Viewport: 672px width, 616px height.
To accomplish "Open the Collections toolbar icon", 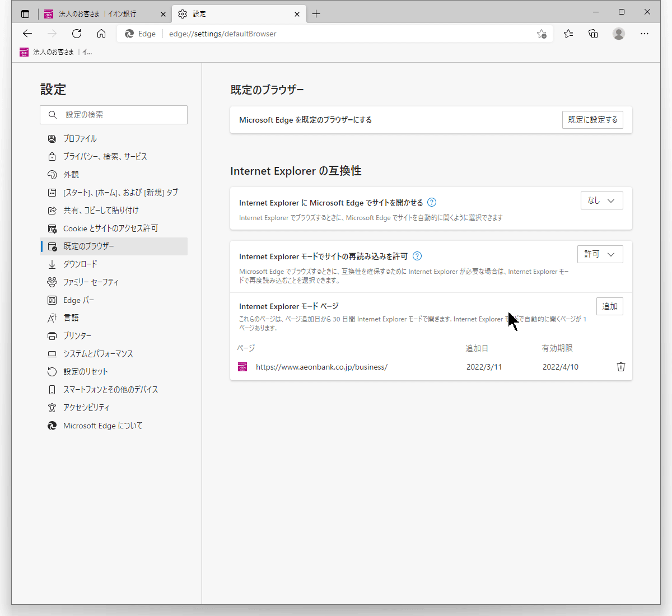I will pyautogui.click(x=593, y=34).
